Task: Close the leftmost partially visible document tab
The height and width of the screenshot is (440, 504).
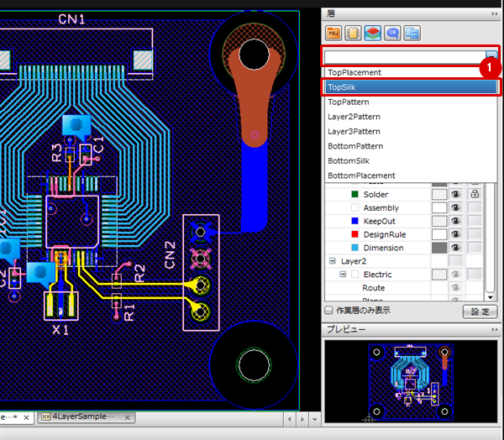Action: 26,417
